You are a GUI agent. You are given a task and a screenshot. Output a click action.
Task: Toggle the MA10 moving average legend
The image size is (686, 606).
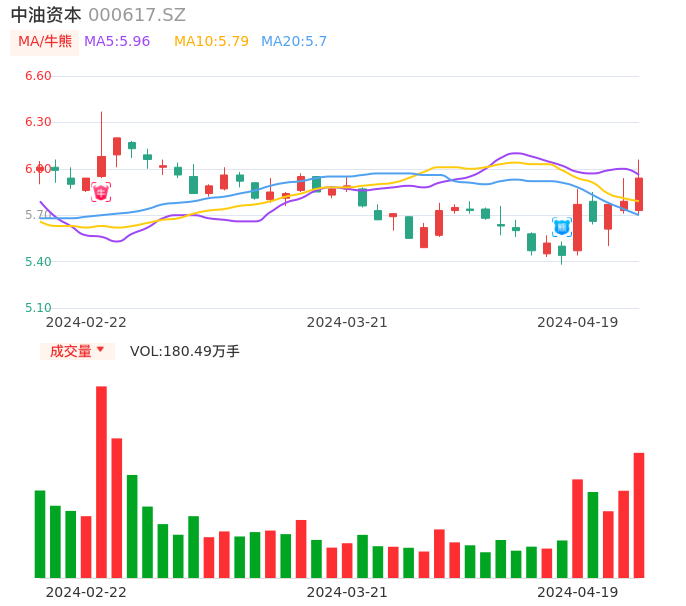[x=211, y=42]
